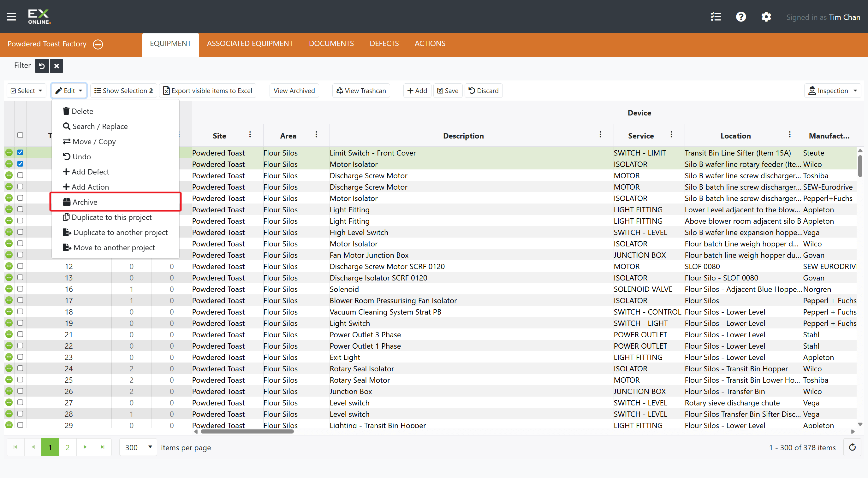
Task: Open the task checklist icon in header
Action: coord(716,17)
